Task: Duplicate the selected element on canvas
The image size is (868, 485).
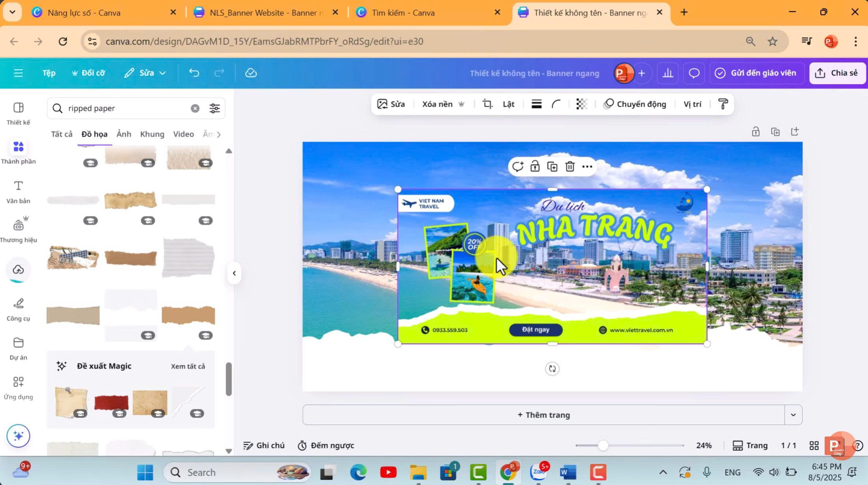Action: point(552,167)
